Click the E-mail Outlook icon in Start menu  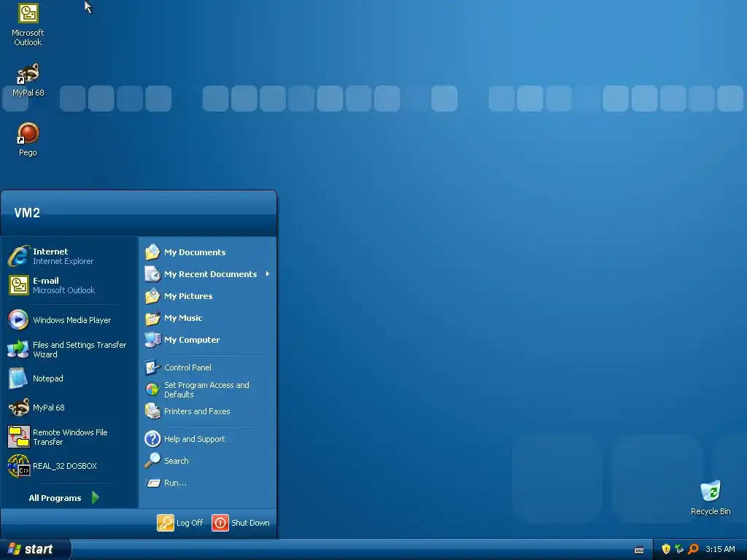pos(18,285)
